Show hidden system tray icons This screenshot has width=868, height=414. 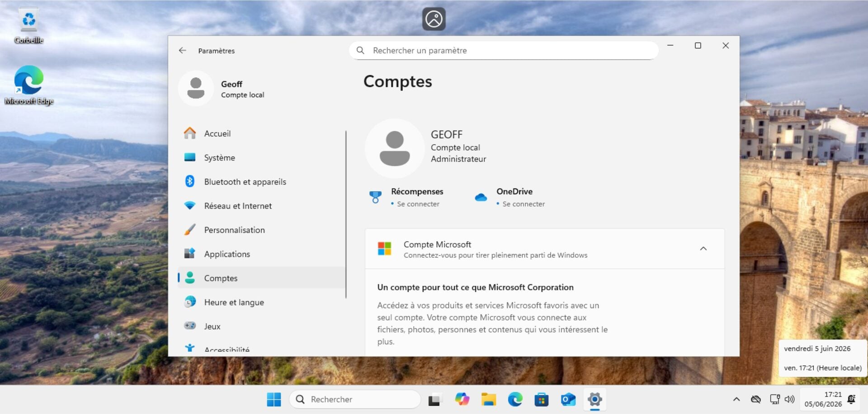click(736, 400)
